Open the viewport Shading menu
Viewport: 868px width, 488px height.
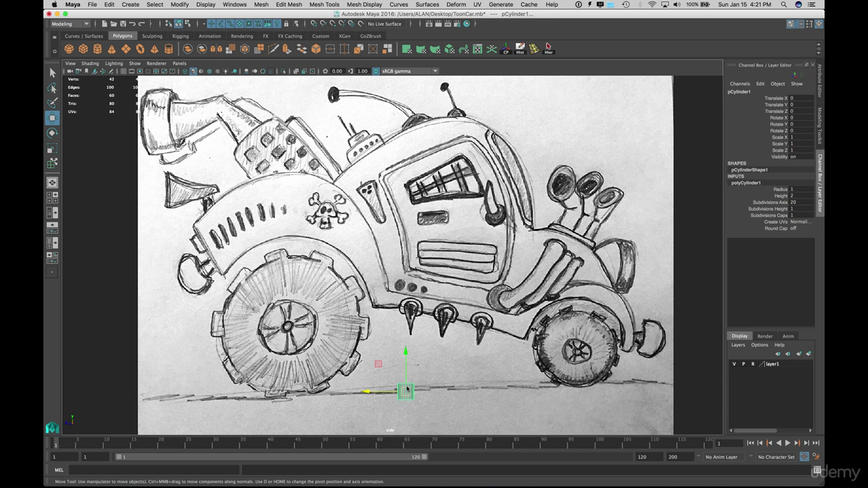(x=90, y=63)
